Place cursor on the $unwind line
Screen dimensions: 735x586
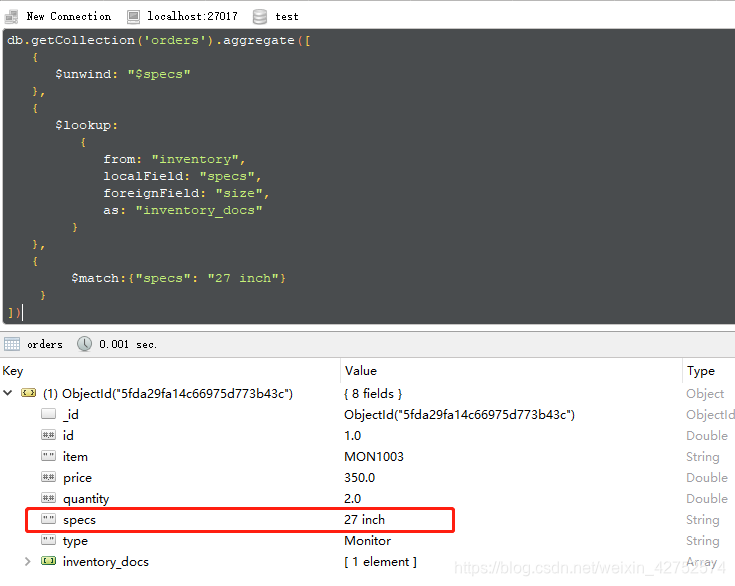point(123,74)
